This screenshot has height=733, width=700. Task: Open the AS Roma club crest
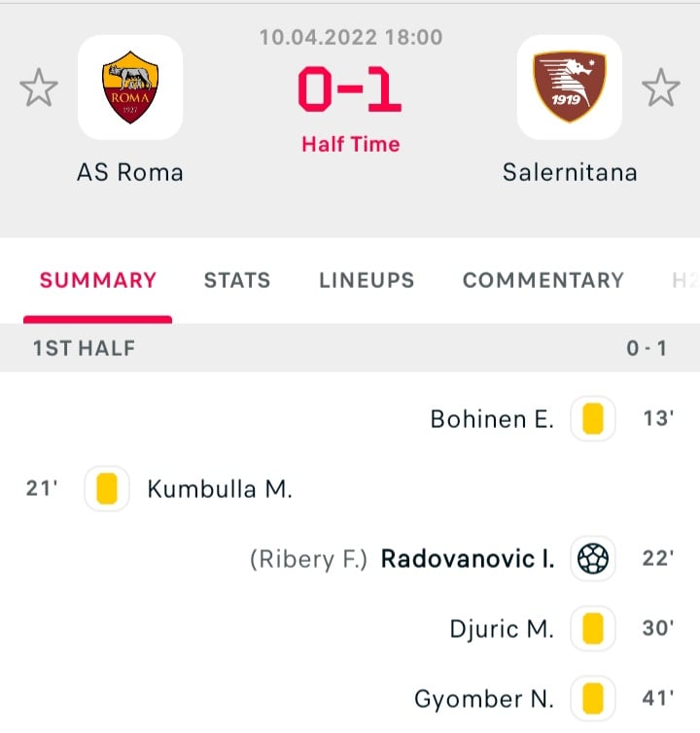click(x=130, y=87)
